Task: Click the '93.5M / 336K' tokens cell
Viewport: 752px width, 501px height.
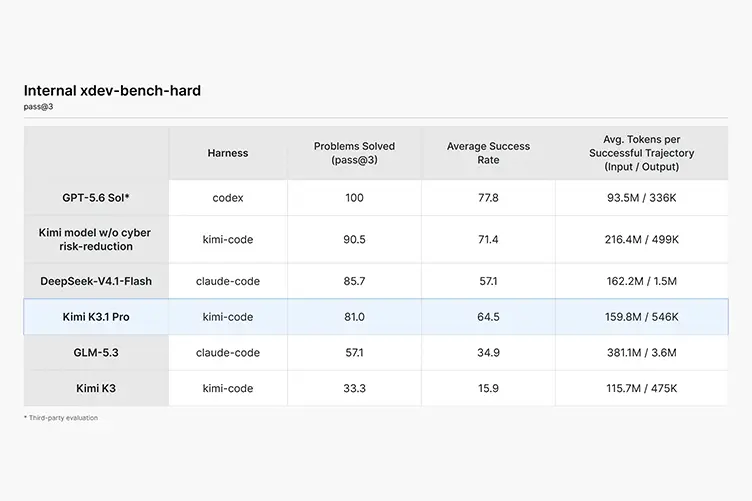Action: (x=642, y=198)
